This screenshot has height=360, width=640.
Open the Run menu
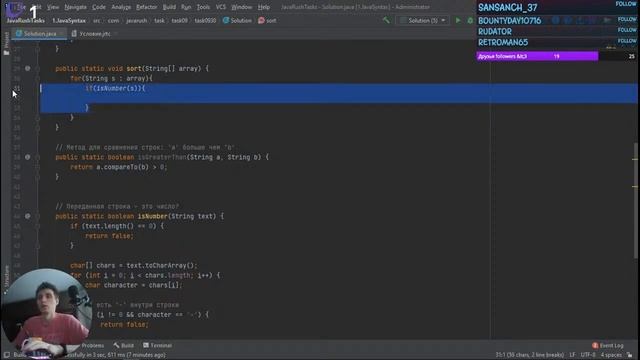tap(186, 7)
